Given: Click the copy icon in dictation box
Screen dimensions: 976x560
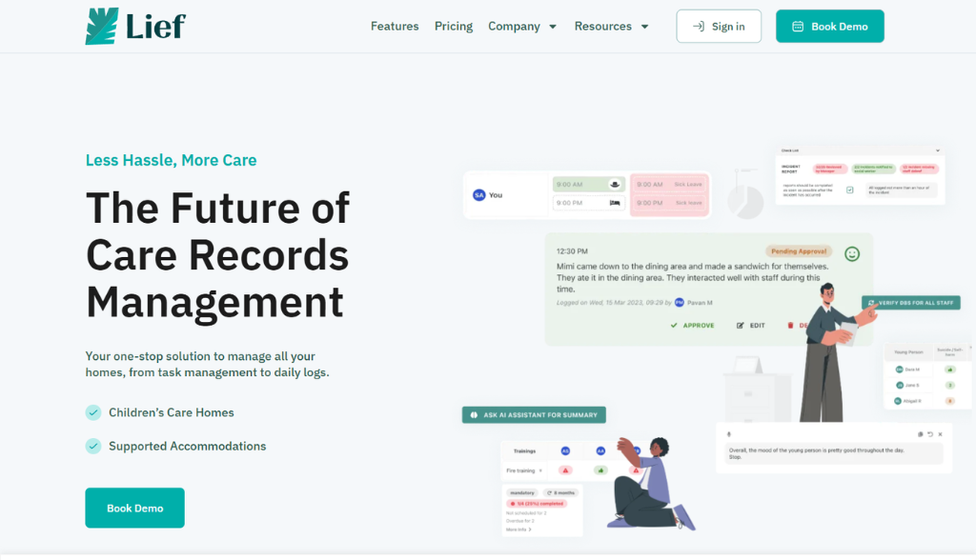Looking at the screenshot, I should tap(920, 434).
